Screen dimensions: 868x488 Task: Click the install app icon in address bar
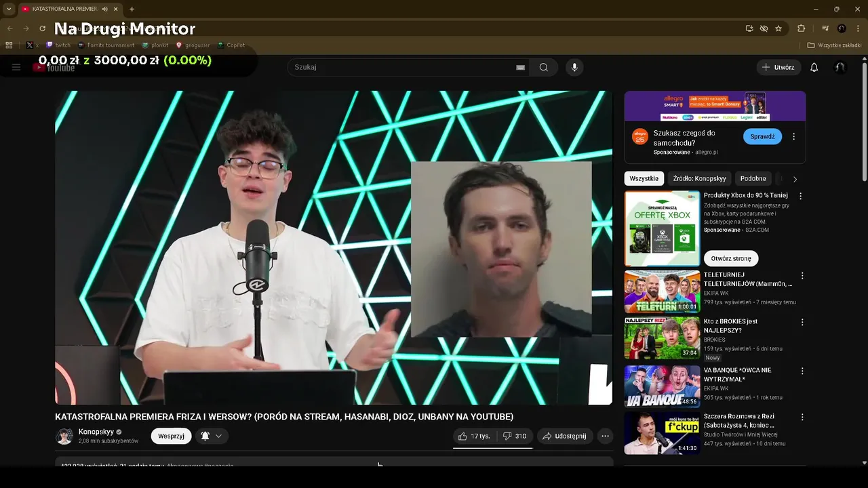point(749,28)
